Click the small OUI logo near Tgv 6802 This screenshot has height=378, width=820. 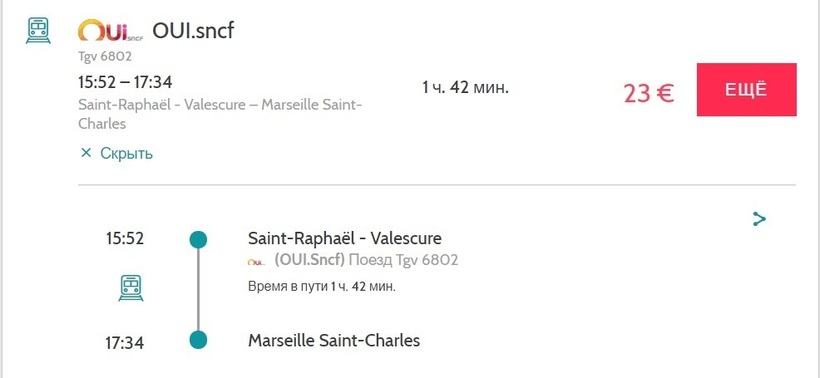[256, 261]
